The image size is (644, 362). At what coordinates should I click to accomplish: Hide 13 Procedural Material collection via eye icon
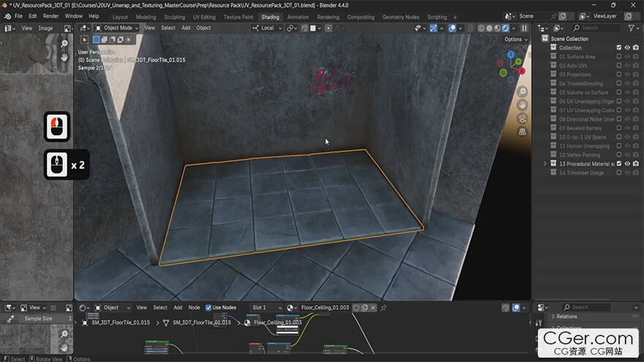tap(627, 164)
